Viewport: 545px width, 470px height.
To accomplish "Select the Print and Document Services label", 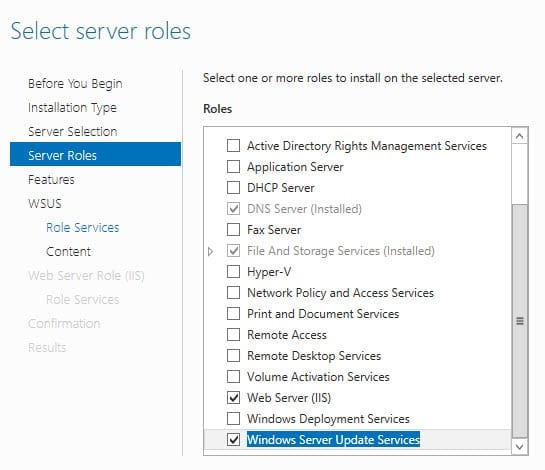I will 323,314.
